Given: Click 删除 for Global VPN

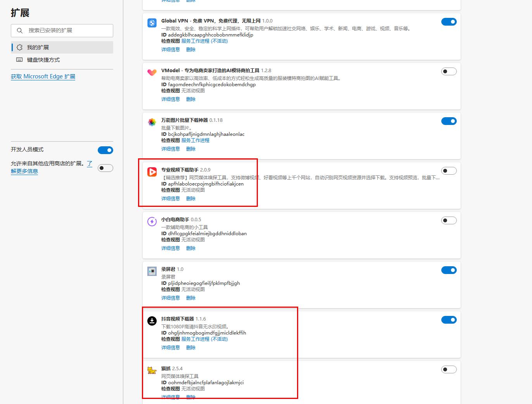Looking at the screenshot, I should click(191, 50).
